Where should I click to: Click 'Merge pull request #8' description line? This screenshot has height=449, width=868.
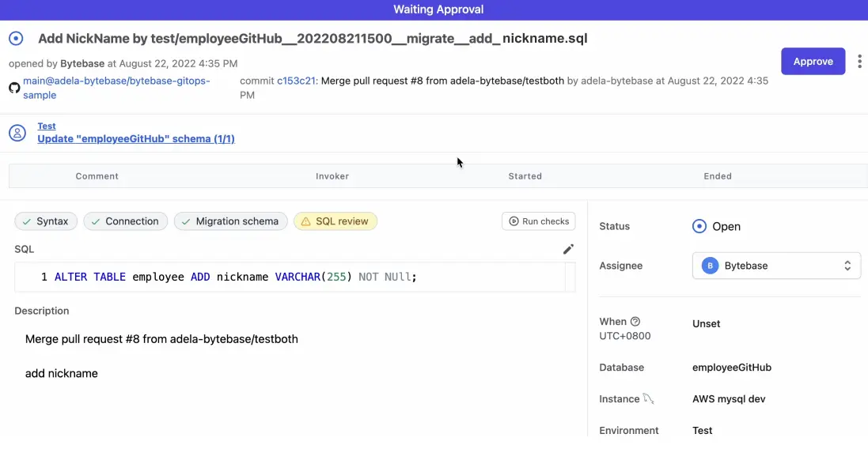pos(161,339)
